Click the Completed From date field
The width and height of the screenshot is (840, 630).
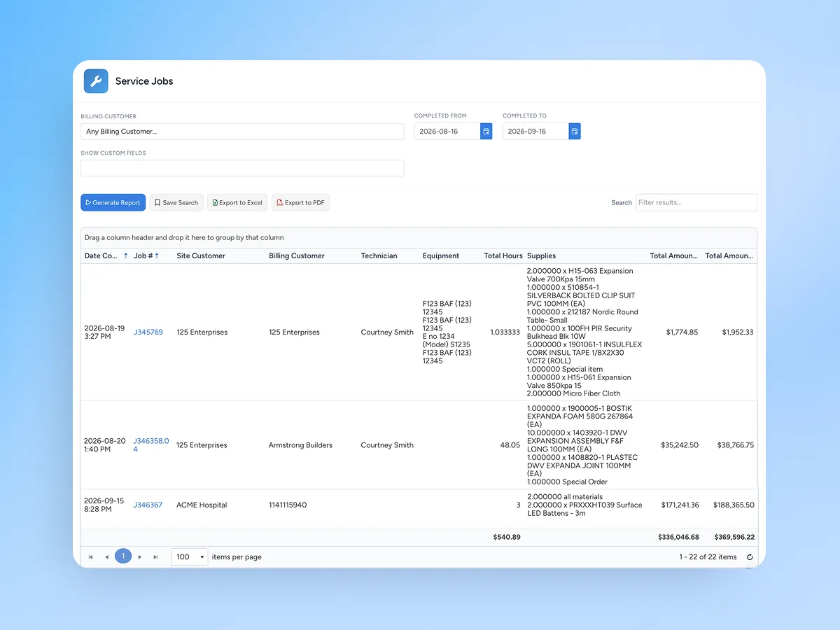point(447,131)
